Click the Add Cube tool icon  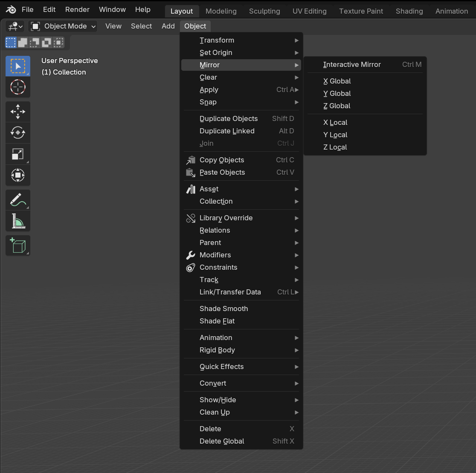point(17,245)
